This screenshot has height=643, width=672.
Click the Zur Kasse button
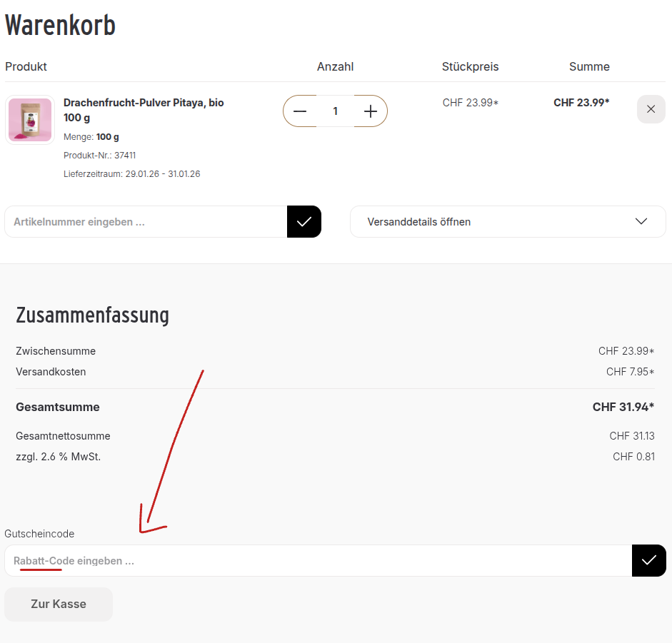[x=59, y=604]
